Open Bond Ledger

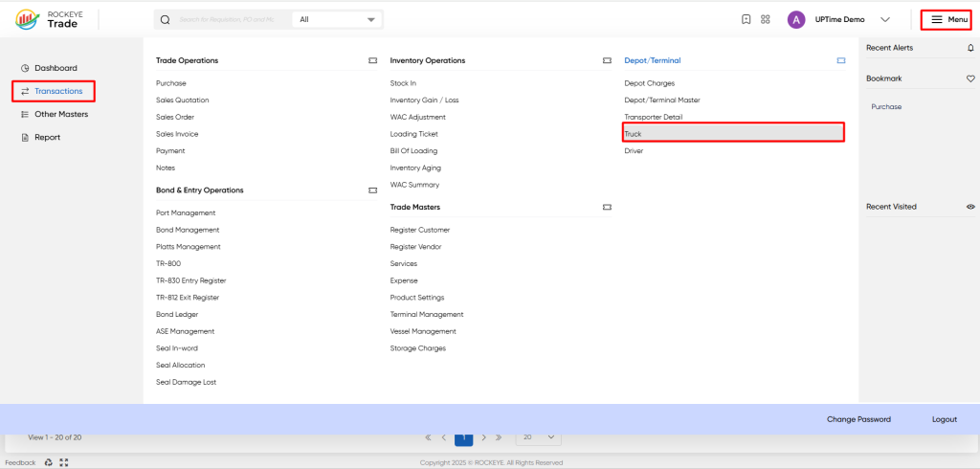click(x=177, y=315)
